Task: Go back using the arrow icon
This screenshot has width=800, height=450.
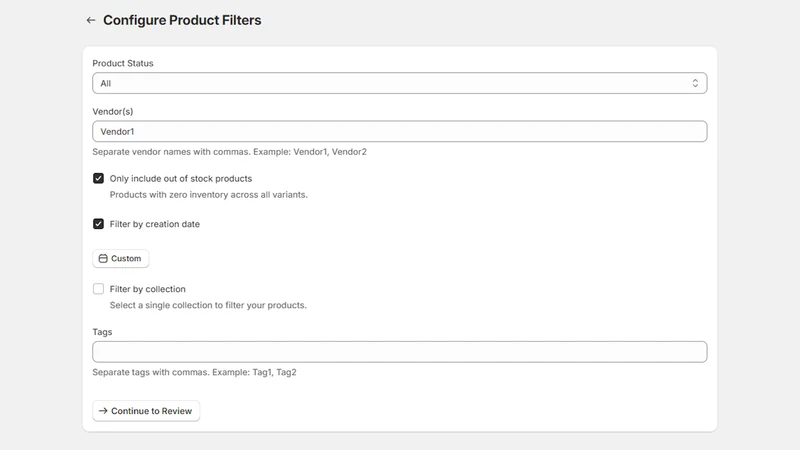Action: pos(91,20)
